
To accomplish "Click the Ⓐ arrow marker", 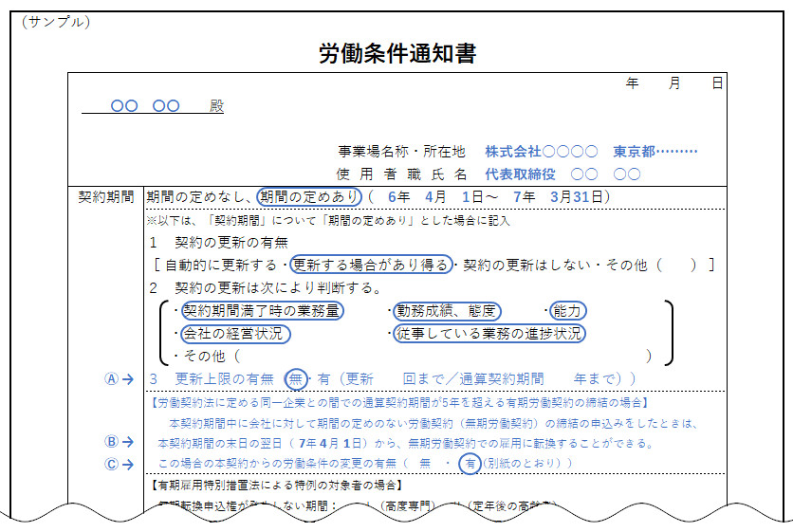I will click(119, 379).
